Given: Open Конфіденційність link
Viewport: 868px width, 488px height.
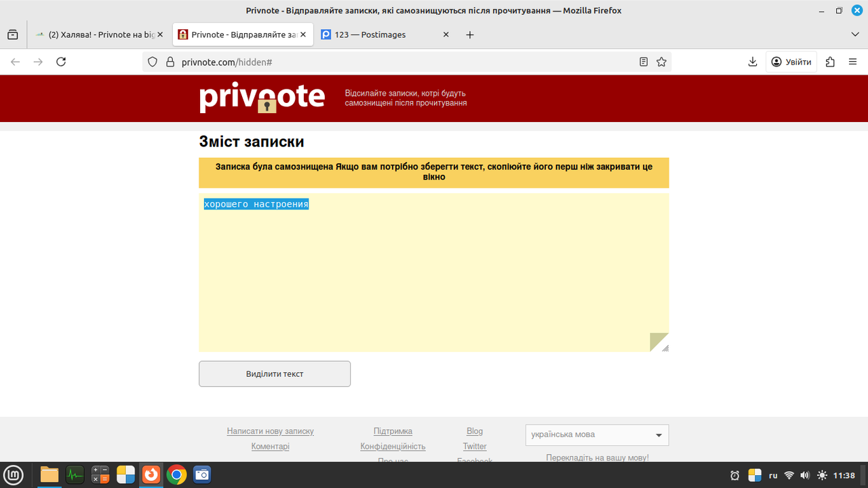Looking at the screenshot, I should (393, 447).
